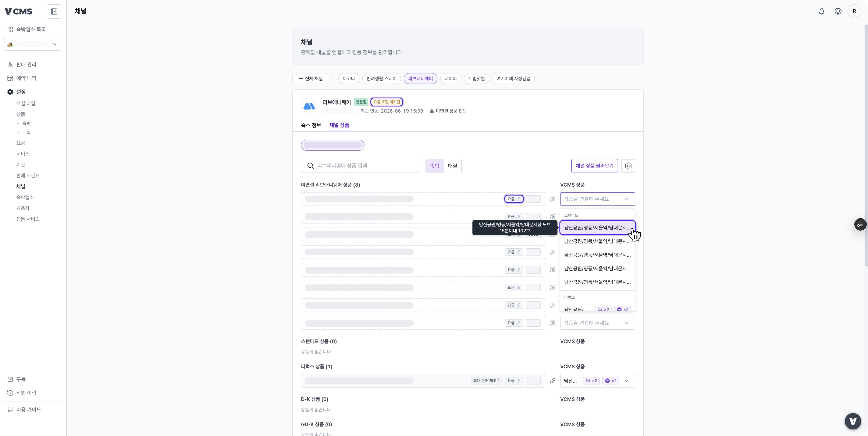This screenshot has width=868, height=436.
Task: Click the link icon in the 디럭스 상품 row
Action: click(553, 381)
